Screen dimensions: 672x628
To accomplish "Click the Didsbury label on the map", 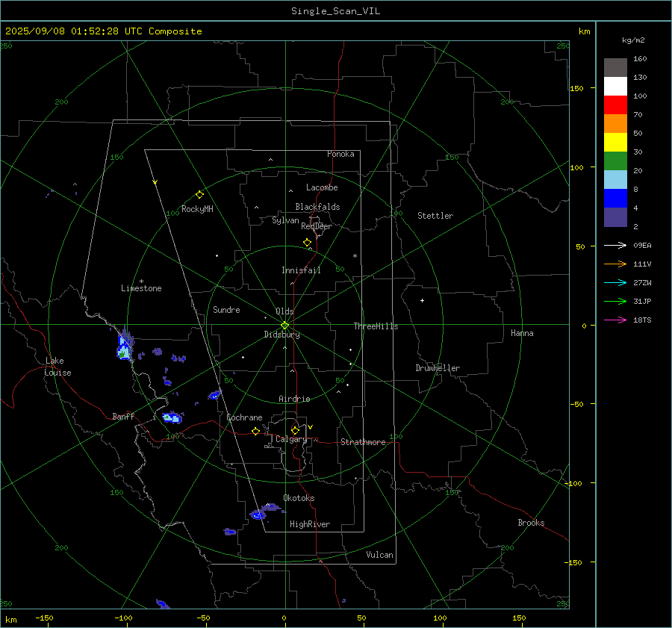I will pyautogui.click(x=281, y=335).
